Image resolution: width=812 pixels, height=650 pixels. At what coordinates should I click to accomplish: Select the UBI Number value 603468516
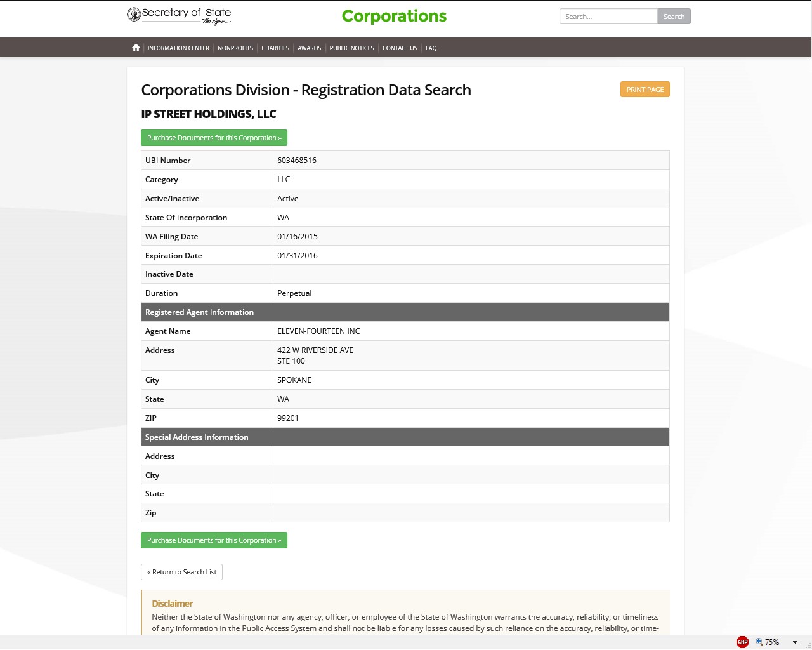point(297,161)
